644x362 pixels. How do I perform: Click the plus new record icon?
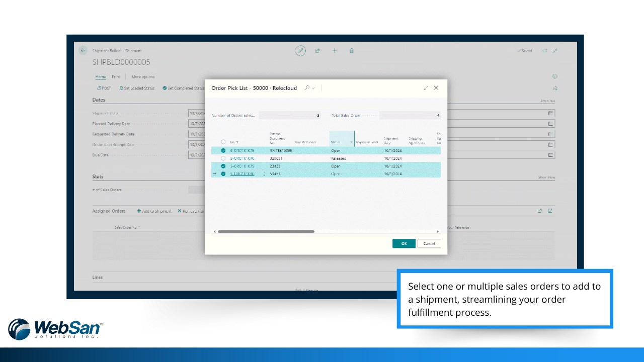coord(335,51)
